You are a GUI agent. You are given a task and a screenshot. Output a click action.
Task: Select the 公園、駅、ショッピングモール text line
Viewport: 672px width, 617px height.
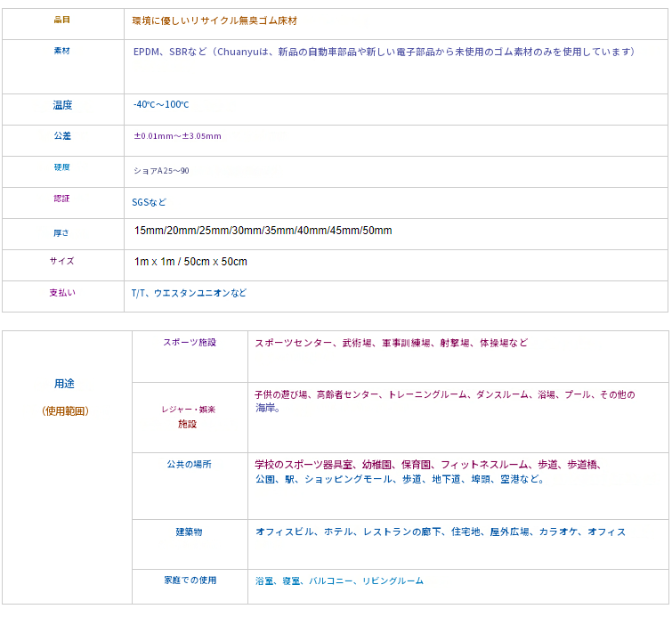coord(400,479)
